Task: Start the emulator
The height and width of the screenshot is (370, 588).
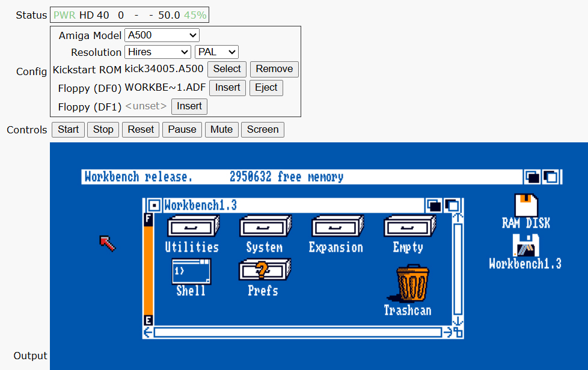Action: pyautogui.click(x=68, y=129)
